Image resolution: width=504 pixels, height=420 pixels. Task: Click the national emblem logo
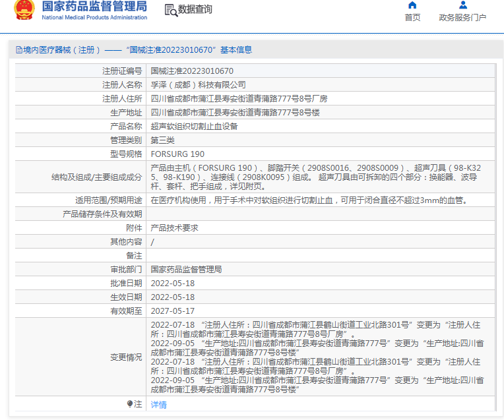coord(24,10)
